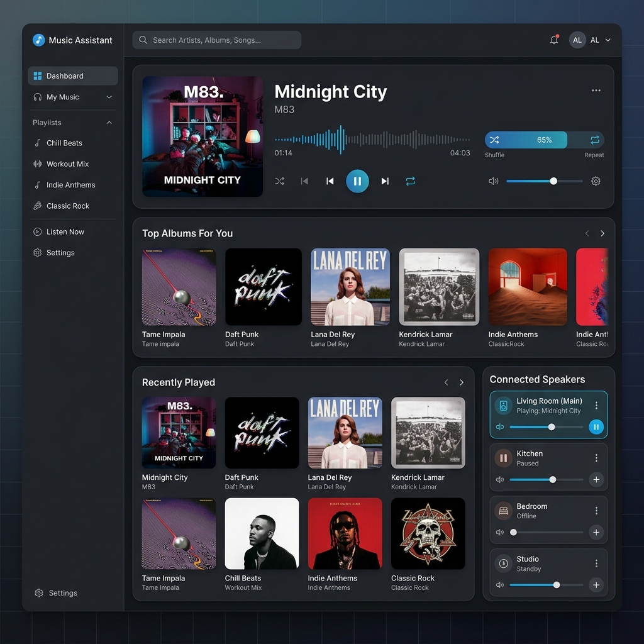Add the Bedroom speaker with plus button
The image size is (644, 644).
pos(596,532)
